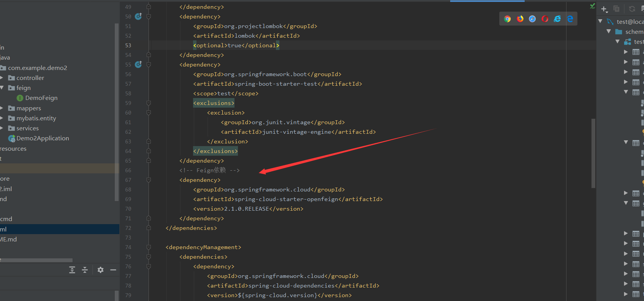Click the project panel horizontal scrollbar

coord(36,260)
